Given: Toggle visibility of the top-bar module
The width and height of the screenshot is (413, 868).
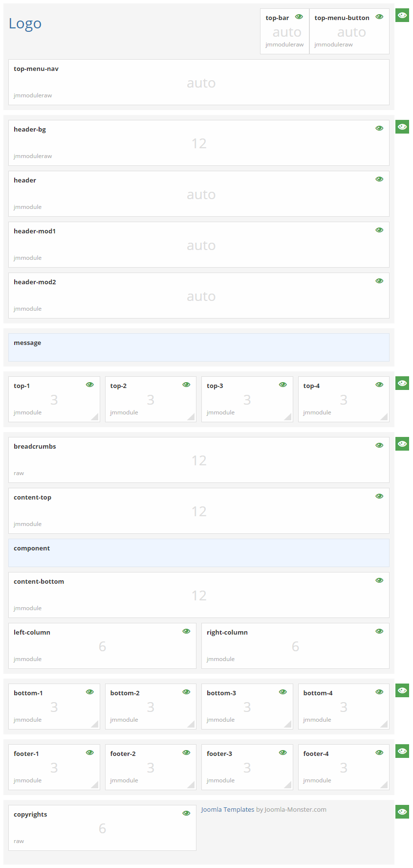Looking at the screenshot, I should (299, 17).
